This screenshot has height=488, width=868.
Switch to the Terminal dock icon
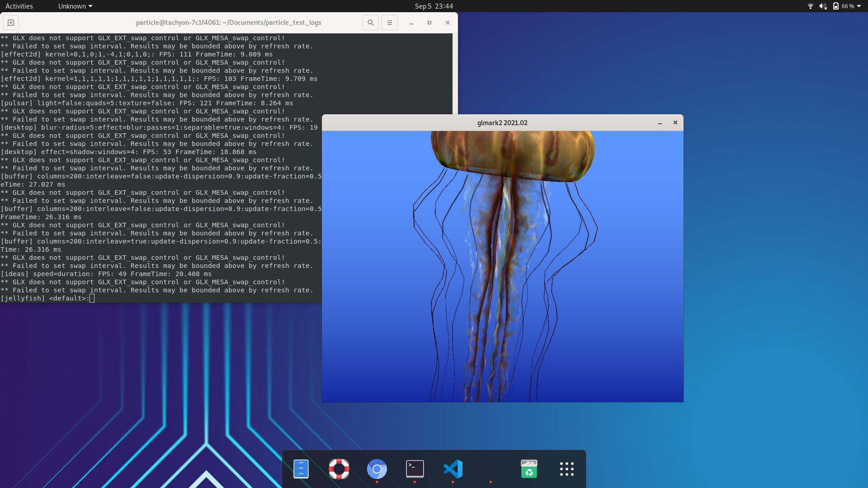[x=415, y=469]
